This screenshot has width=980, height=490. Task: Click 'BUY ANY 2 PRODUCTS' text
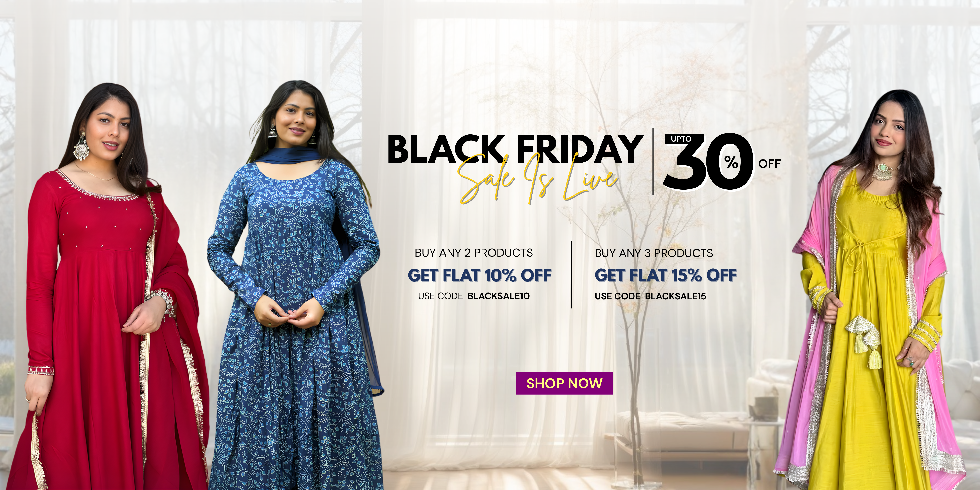(x=474, y=253)
